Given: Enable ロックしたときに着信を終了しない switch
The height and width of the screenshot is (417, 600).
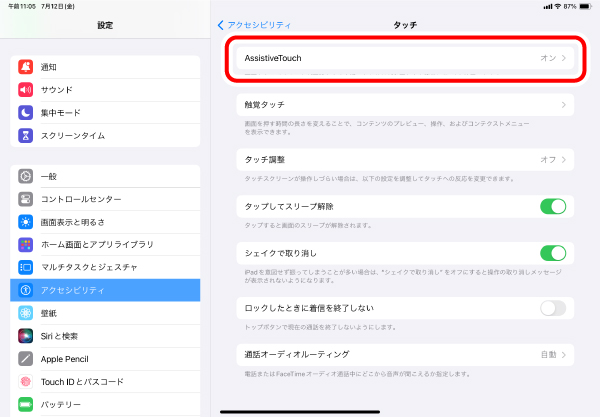Looking at the screenshot, I should (553, 308).
